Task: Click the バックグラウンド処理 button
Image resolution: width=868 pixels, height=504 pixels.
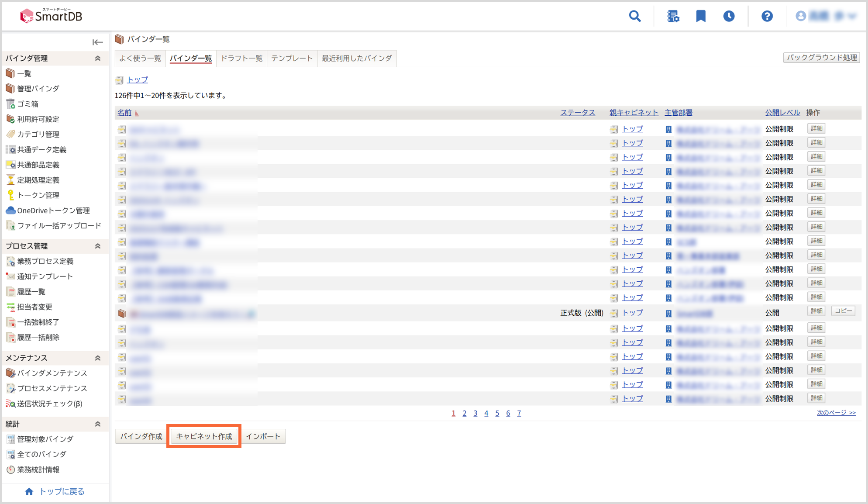Action: (822, 58)
